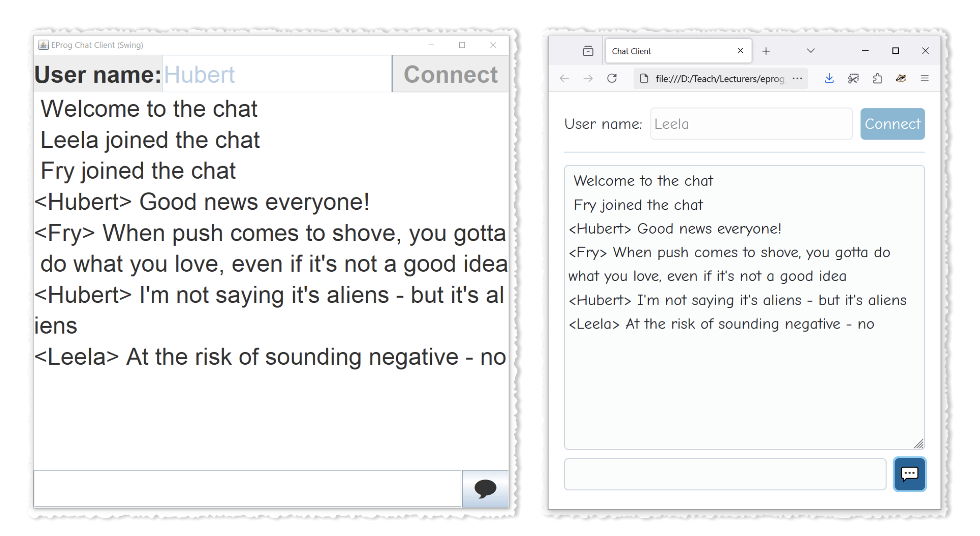Reload the Chat Client page
The image size is (980, 536).
pos(611,78)
